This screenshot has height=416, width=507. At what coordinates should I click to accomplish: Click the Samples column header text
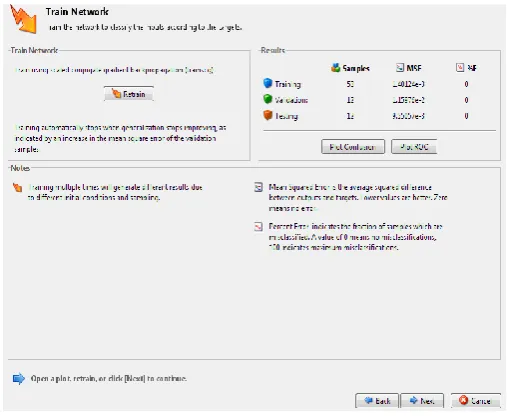pyautogui.click(x=356, y=68)
